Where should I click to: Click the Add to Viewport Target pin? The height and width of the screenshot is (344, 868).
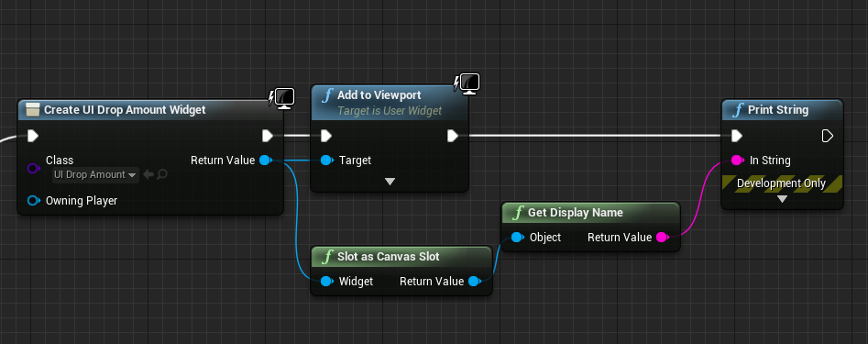pos(326,161)
